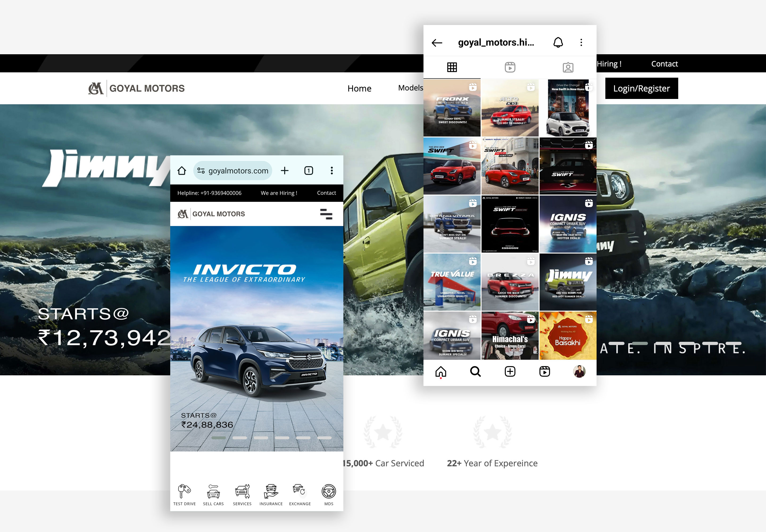Open the FRONX Shape of New post
This screenshot has width=766, height=532.
[452, 108]
